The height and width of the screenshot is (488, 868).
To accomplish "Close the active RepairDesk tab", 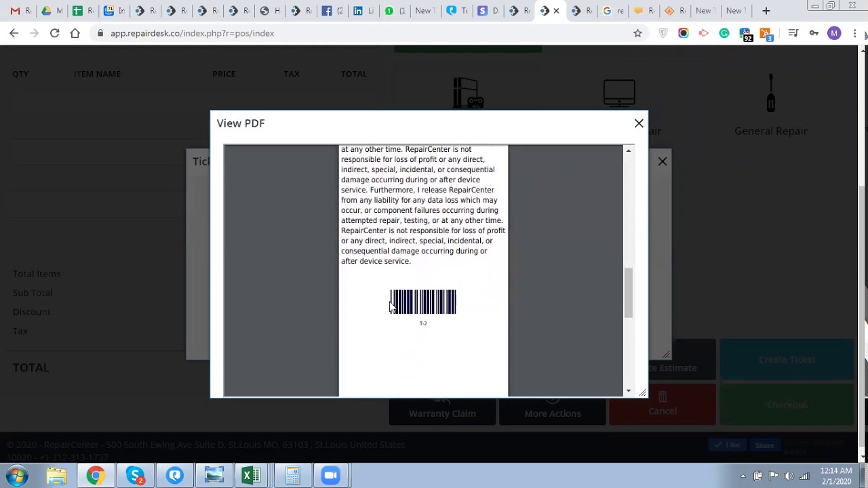I will tap(557, 11).
